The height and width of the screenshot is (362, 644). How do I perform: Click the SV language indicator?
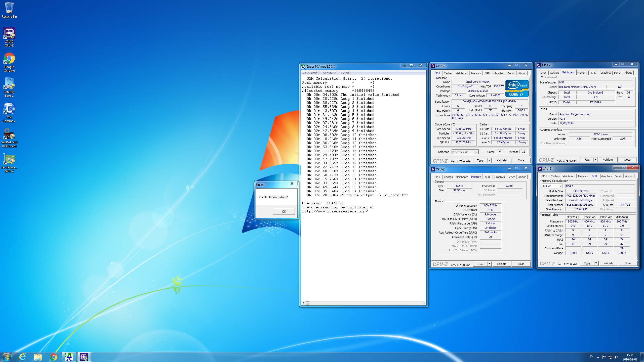(591, 356)
